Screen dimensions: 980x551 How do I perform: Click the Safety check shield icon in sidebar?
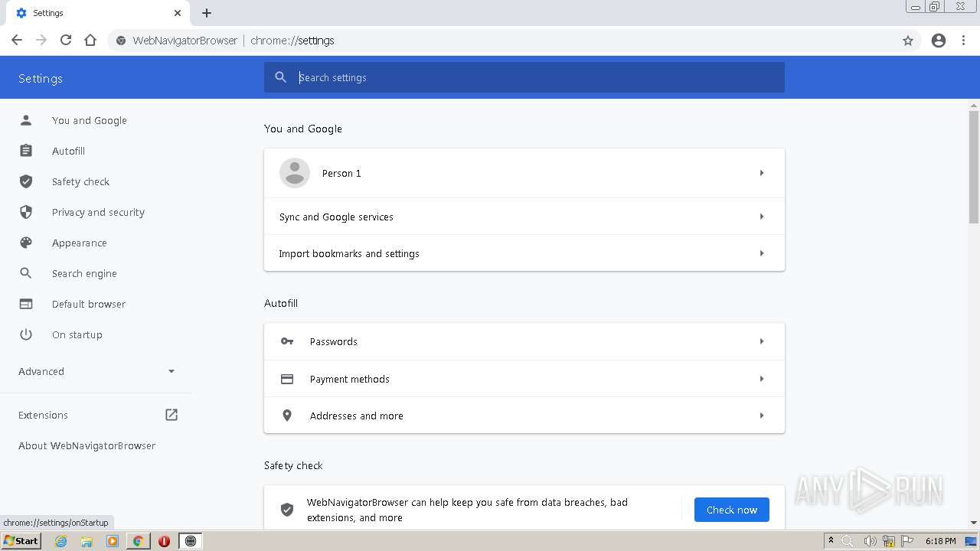pos(26,181)
